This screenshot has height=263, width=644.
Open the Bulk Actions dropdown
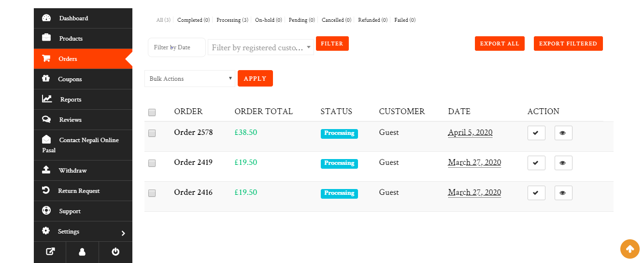point(189,79)
